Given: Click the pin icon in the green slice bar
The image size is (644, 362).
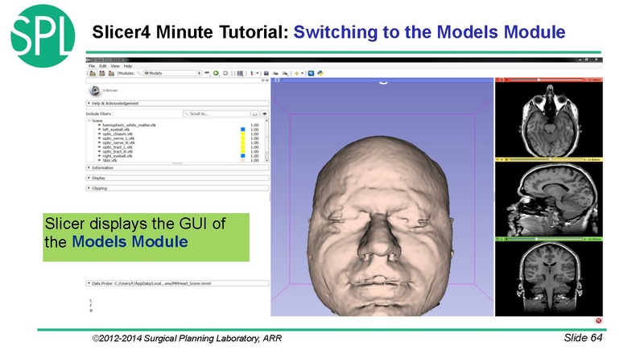Looking at the screenshot, I should click(x=497, y=239).
